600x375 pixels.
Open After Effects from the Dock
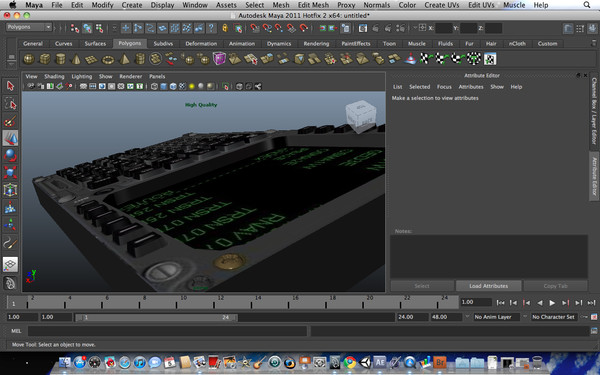pos(380,362)
